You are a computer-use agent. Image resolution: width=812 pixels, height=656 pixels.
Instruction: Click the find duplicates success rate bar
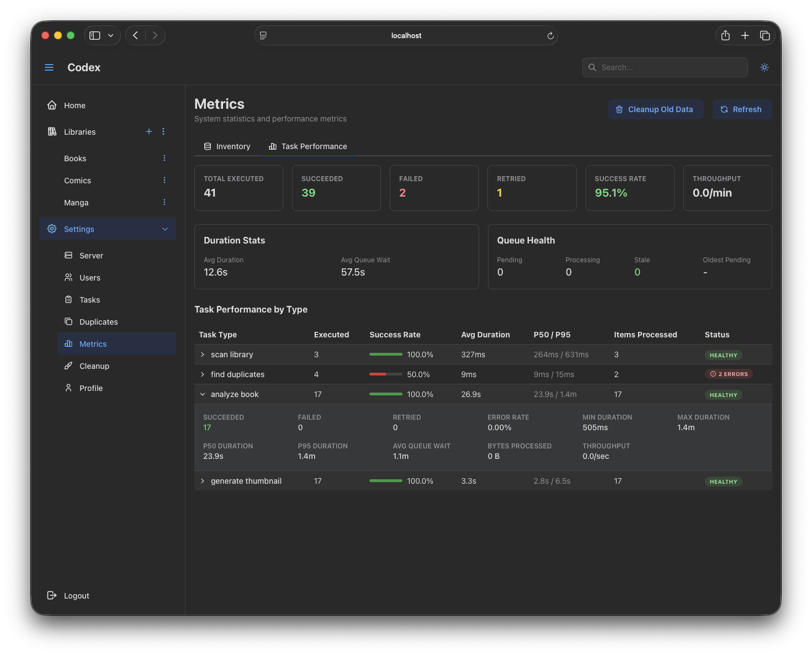[x=385, y=374]
